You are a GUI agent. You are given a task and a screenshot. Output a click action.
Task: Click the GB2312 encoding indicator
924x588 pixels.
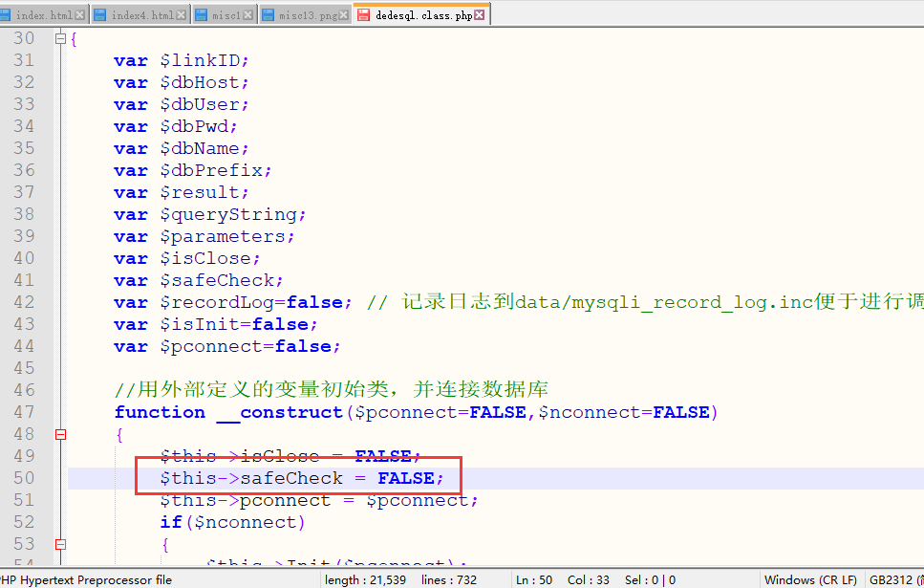pyautogui.click(x=892, y=578)
